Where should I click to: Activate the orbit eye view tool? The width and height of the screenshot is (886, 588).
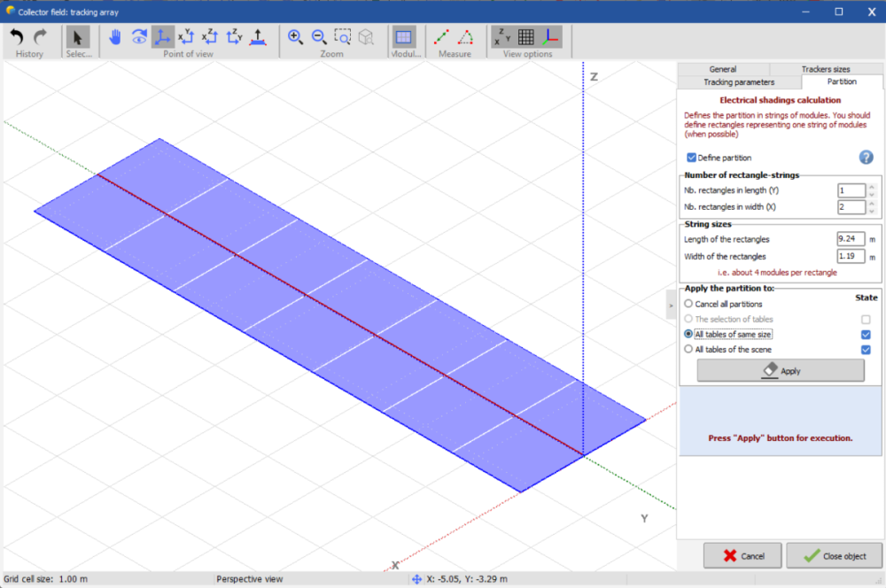(139, 37)
